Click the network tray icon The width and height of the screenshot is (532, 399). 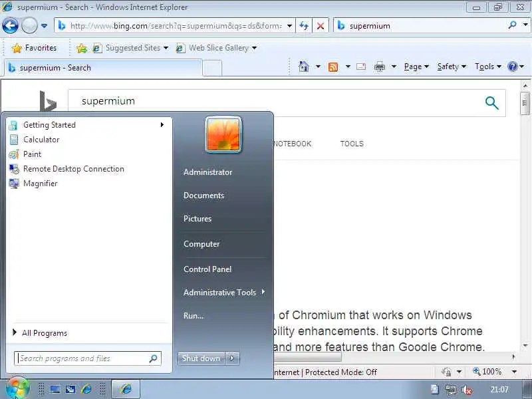click(451, 390)
